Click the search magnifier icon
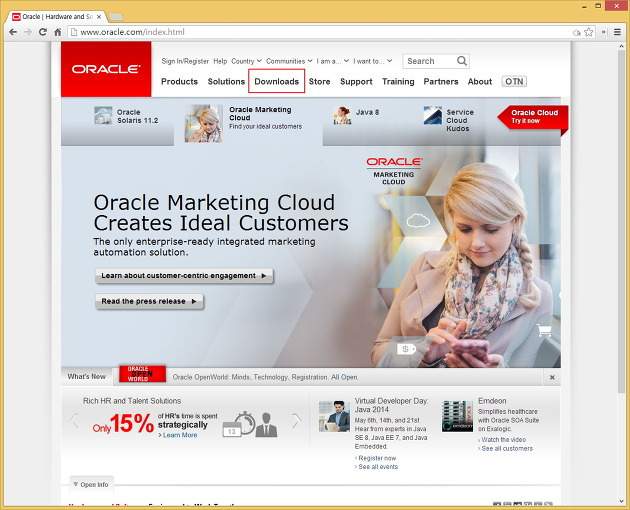This screenshot has width=630, height=510. (462, 61)
